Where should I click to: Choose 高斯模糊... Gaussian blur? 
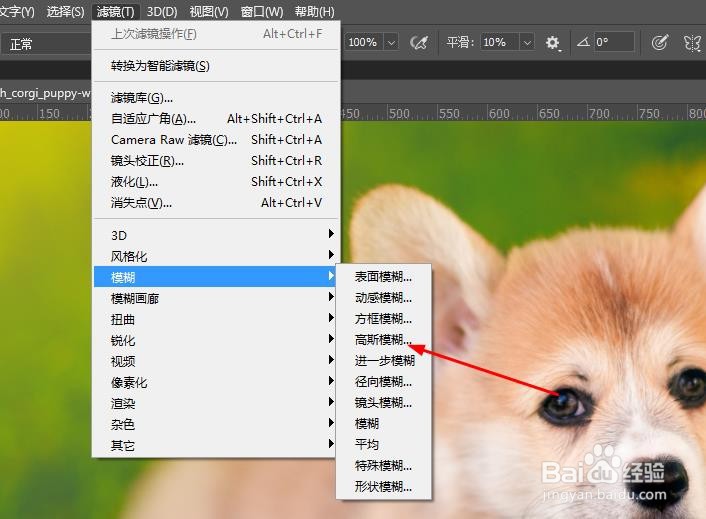[x=384, y=340]
